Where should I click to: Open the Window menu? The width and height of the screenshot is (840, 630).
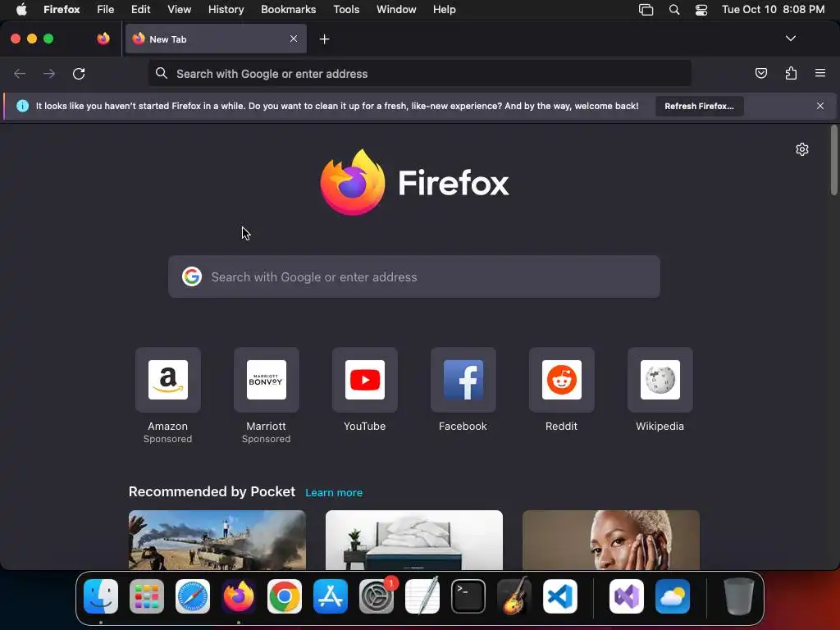tap(396, 9)
